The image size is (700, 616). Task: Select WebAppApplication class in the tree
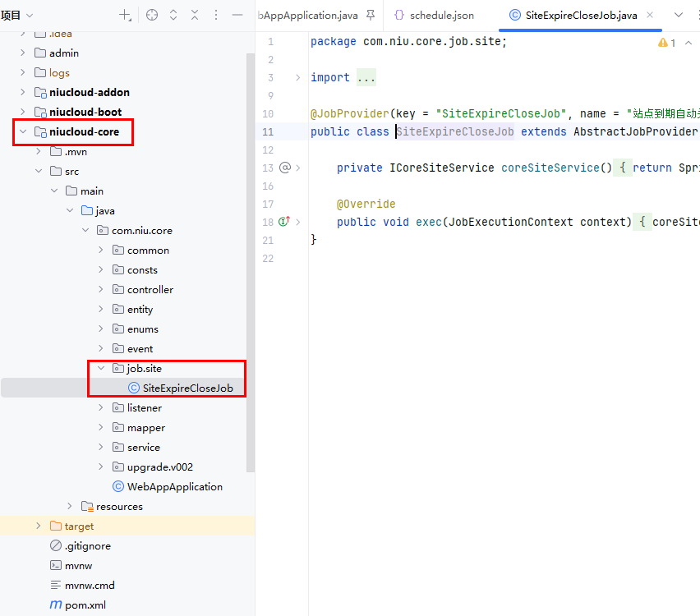coord(174,486)
